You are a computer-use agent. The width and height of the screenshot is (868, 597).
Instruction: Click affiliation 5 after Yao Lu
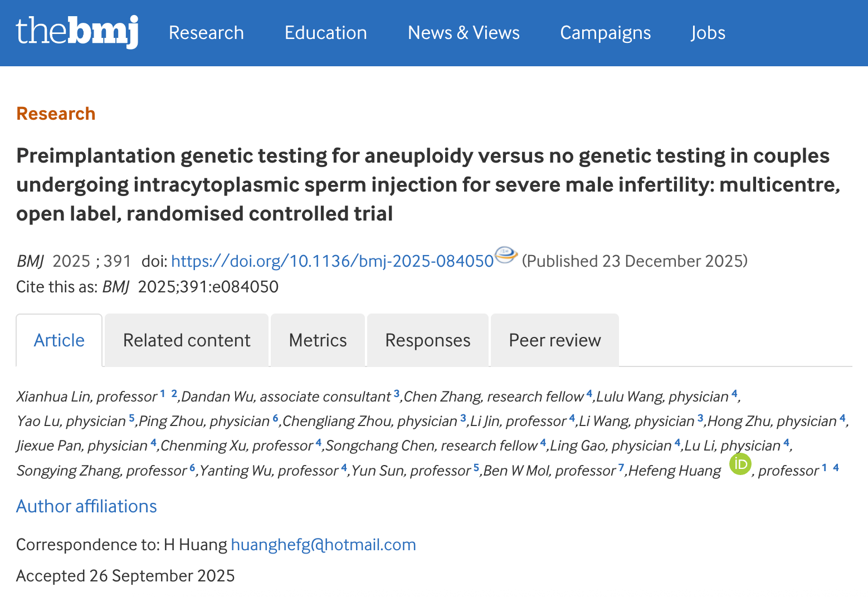point(131,418)
